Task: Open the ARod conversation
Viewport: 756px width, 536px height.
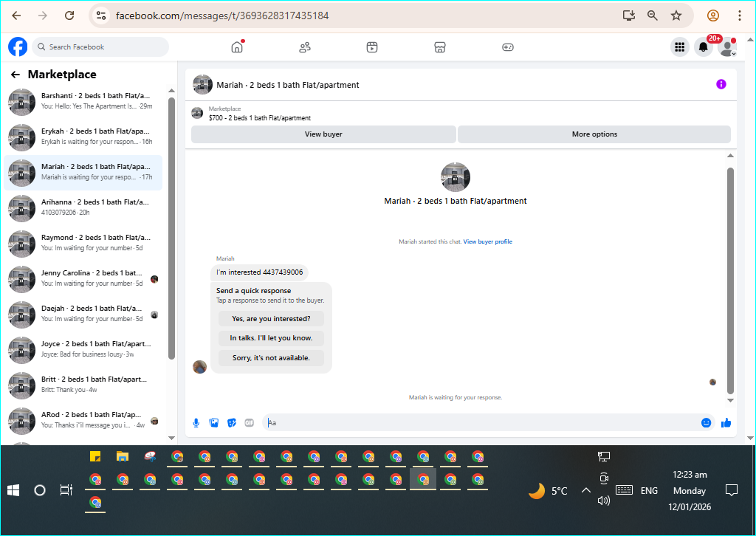Action: pyautogui.click(x=83, y=420)
